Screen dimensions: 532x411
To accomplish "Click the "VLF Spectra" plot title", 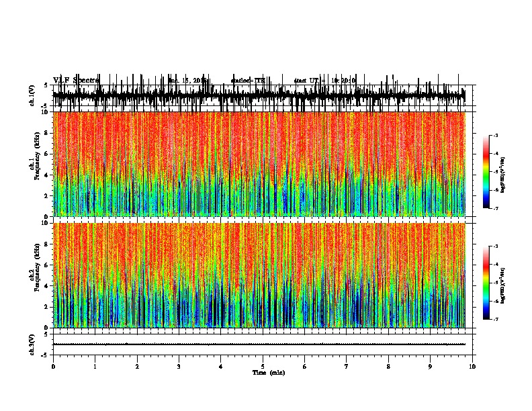I will 76,81.
